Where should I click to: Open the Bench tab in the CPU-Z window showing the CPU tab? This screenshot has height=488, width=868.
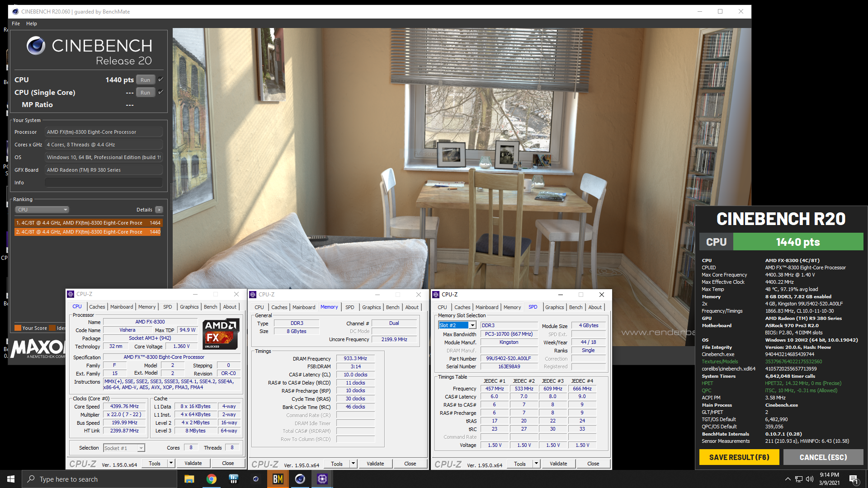coord(211,307)
